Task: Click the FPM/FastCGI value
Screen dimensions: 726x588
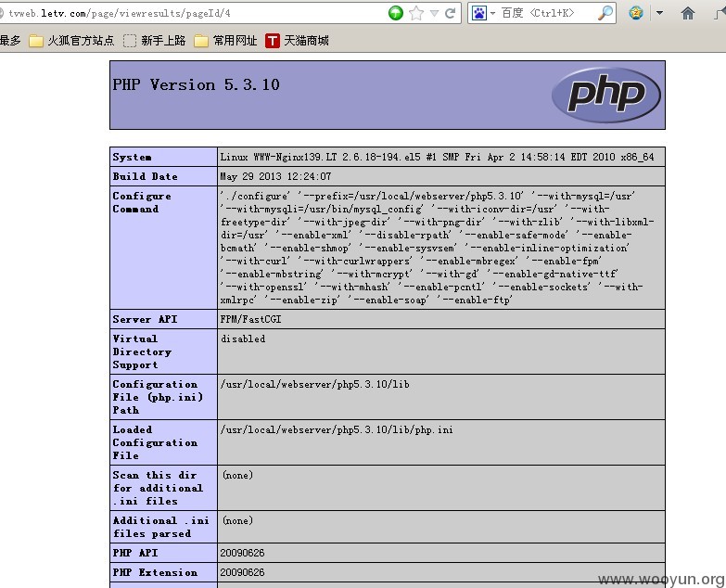Action: (250, 319)
